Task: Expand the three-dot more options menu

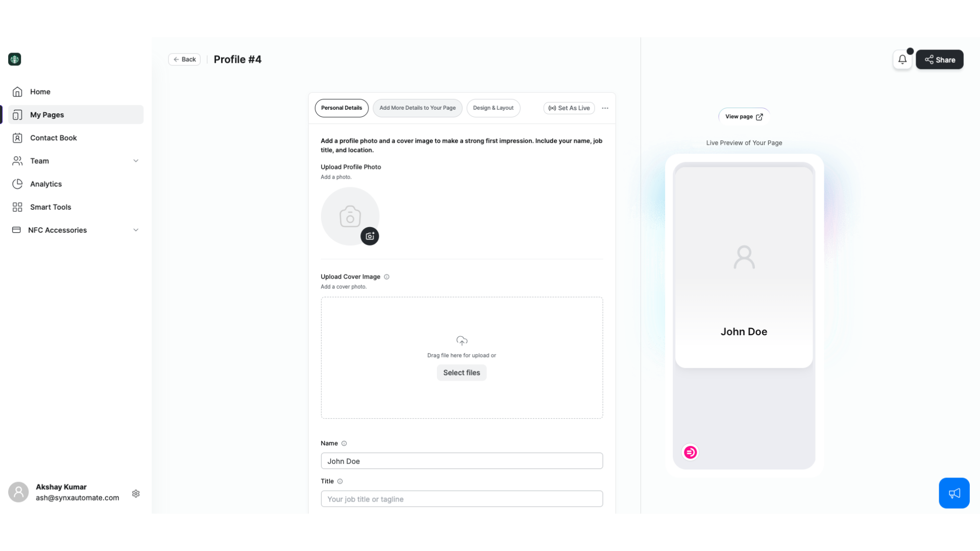Action: [605, 108]
